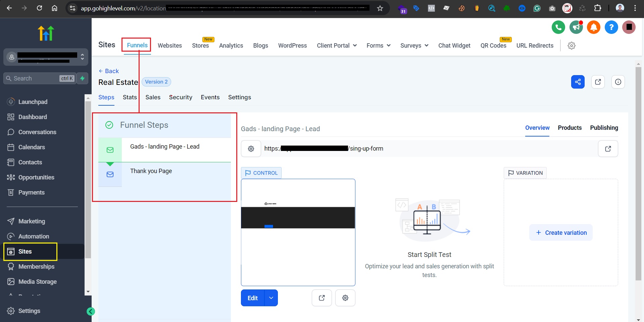
Task: Click the control page thumbnail preview
Action: pyautogui.click(x=298, y=232)
